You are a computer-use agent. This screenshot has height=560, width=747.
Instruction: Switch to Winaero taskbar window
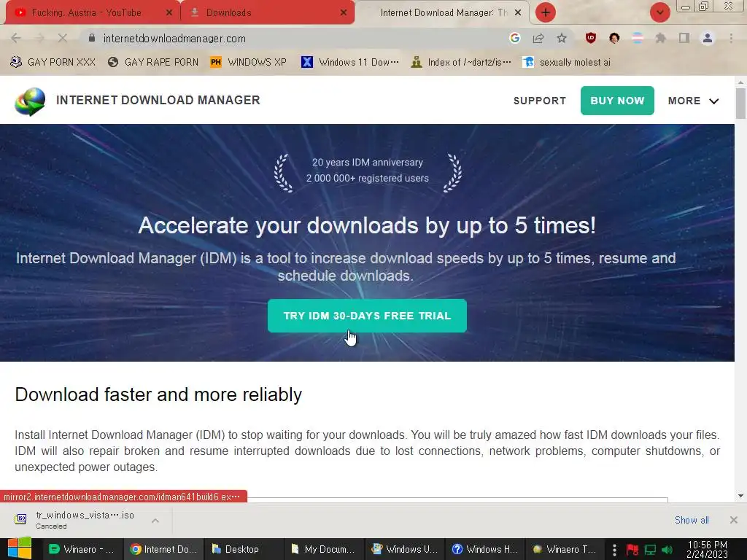pyautogui.click(x=83, y=549)
